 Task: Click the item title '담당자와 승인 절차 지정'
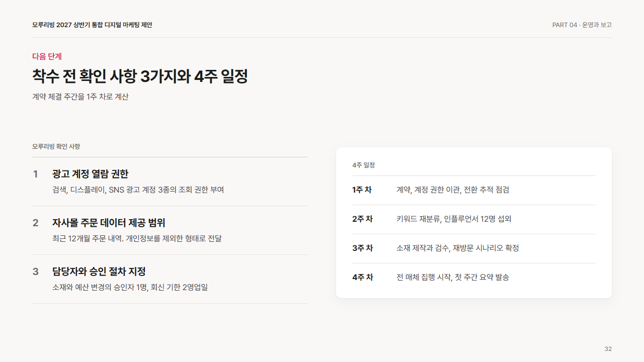[x=99, y=271]
